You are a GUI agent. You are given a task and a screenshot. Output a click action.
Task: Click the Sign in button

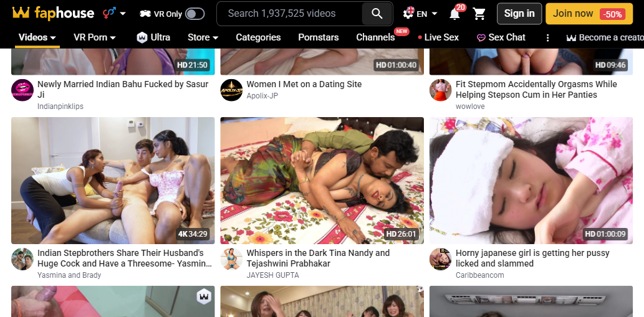[519, 14]
